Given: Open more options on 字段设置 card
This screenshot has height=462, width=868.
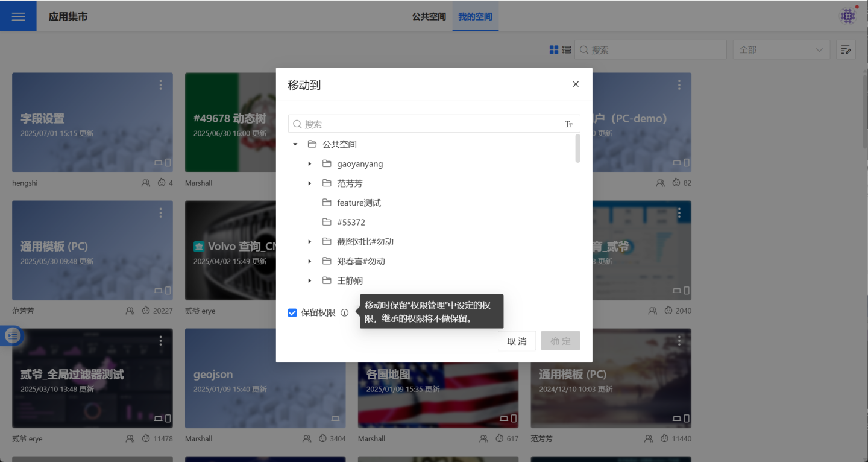Looking at the screenshot, I should [x=160, y=85].
